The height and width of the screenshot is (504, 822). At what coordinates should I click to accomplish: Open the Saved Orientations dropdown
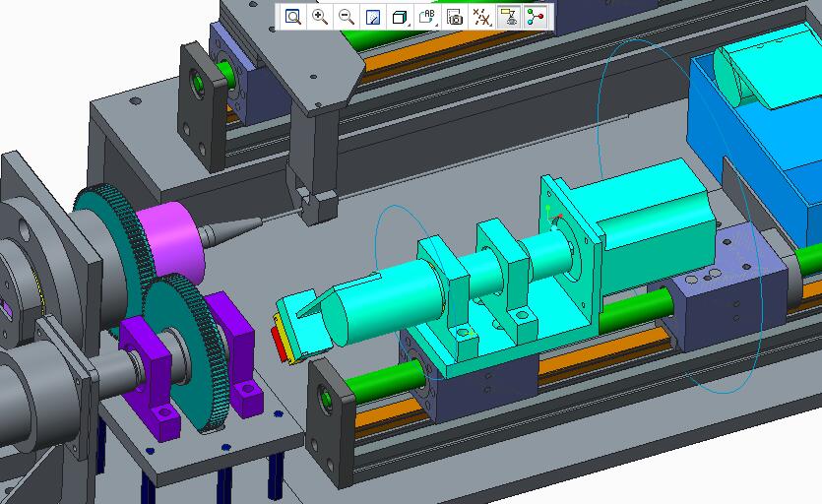click(427, 17)
